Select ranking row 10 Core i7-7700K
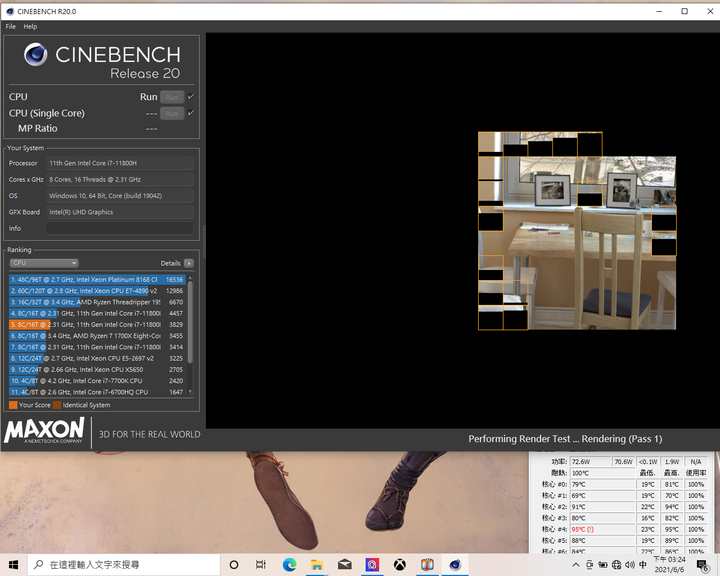The height and width of the screenshot is (576, 720). [x=97, y=381]
